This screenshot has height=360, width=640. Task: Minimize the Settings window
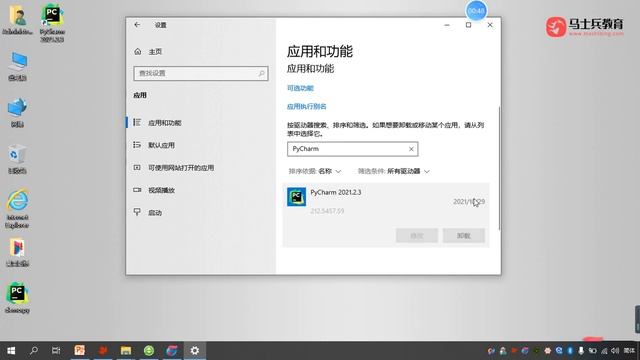(x=447, y=25)
